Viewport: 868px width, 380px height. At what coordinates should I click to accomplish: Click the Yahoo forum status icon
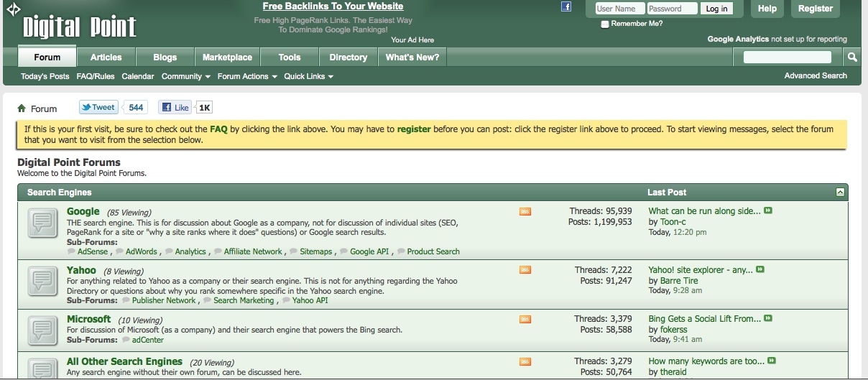point(42,281)
